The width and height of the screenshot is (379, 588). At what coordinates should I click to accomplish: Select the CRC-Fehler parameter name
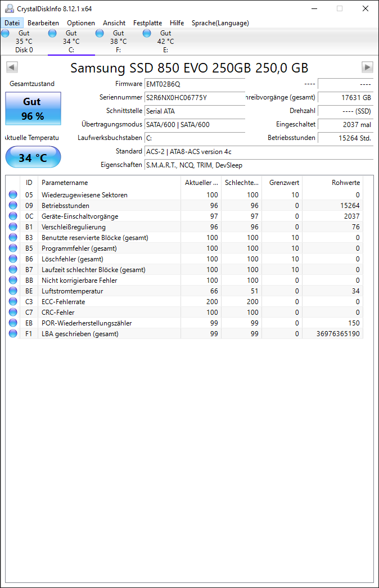(58, 313)
